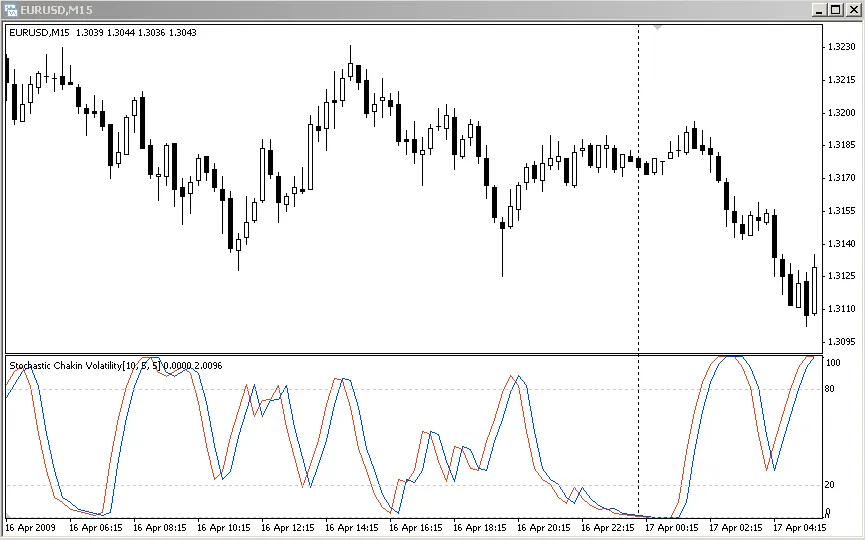Click the indicator level 20 label

tap(832, 485)
